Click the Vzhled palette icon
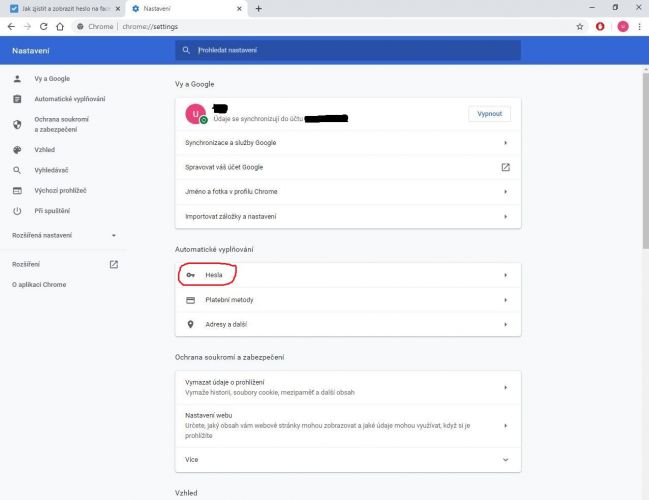This screenshot has width=649, height=500. [17, 150]
